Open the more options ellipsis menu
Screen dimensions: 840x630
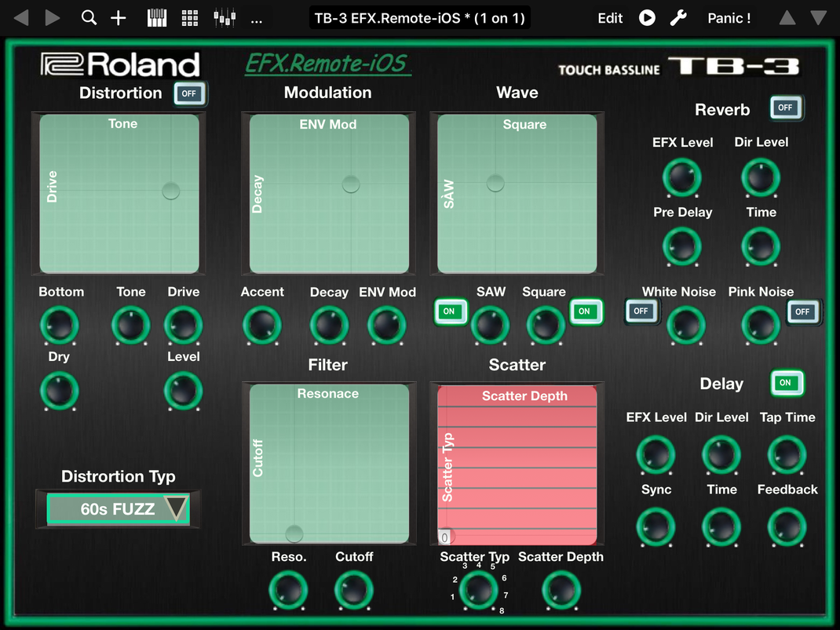pyautogui.click(x=257, y=21)
